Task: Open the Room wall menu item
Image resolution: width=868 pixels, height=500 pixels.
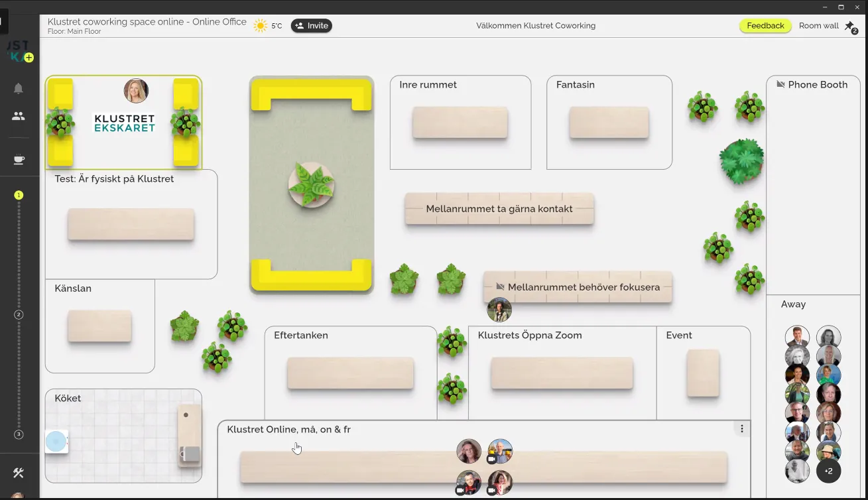Action: 819,25
